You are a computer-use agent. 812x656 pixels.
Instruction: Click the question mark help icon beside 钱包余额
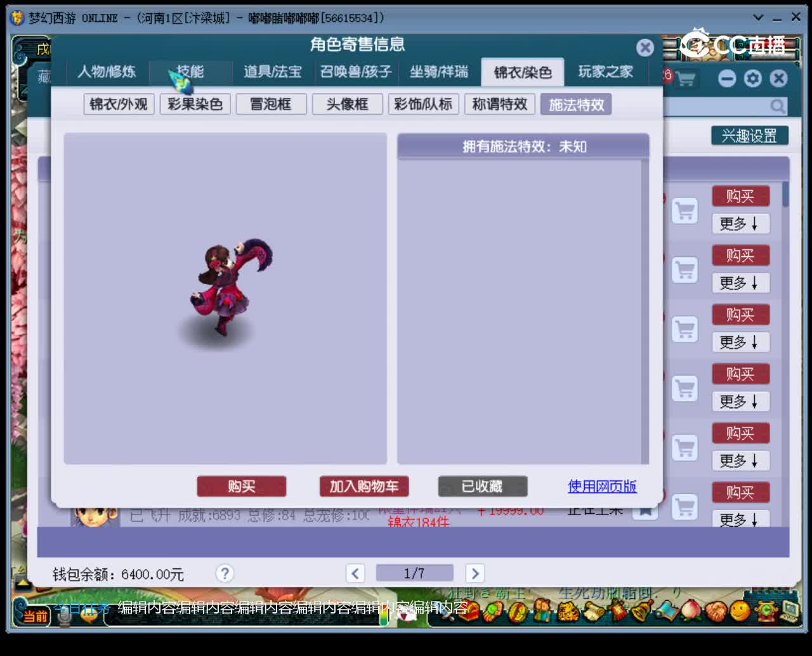tap(225, 574)
